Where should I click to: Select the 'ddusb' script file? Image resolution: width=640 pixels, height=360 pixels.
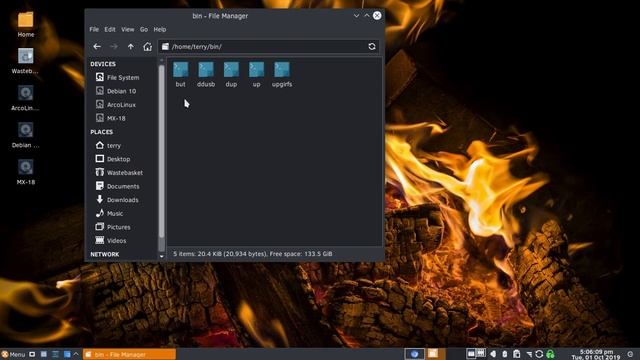[206, 74]
